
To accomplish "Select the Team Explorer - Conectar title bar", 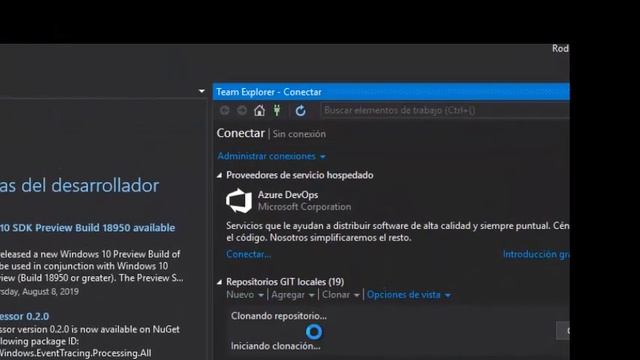I will pos(391,92).
